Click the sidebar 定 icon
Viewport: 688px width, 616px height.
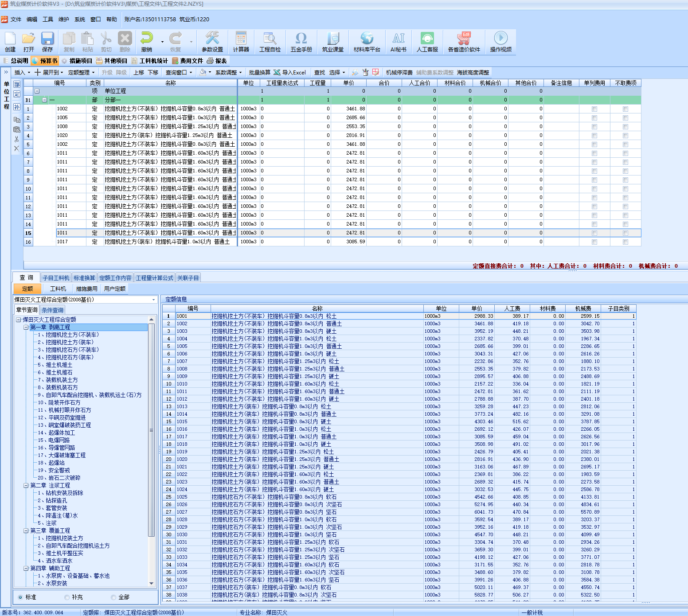[x=17, y=94]
